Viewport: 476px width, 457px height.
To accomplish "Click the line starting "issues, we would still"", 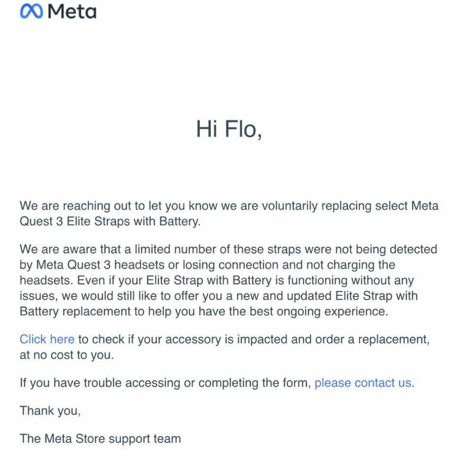I will (x=219, y=296).
